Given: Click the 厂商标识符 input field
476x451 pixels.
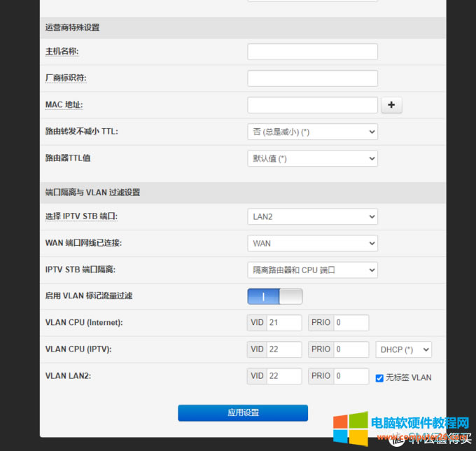Looking at the screenshot, I should pyautogui.click(x=312, y=78).
